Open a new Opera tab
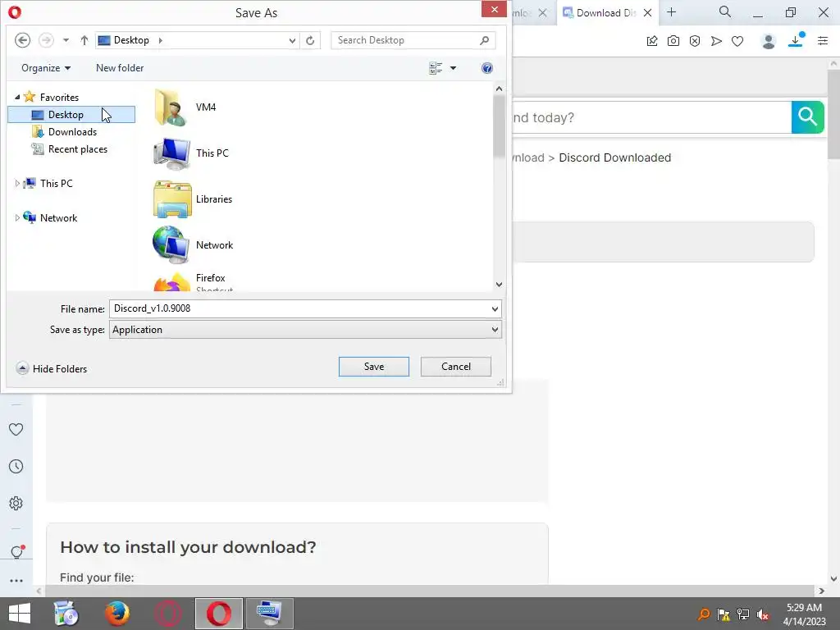The image size is (840, 630). [671, 11]
